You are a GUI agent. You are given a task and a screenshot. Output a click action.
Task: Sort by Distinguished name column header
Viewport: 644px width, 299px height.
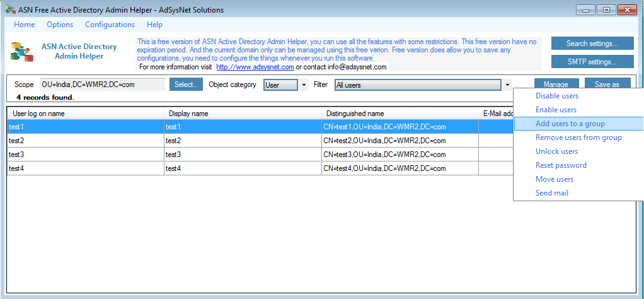pyautogui.click(x=400, y=114)
